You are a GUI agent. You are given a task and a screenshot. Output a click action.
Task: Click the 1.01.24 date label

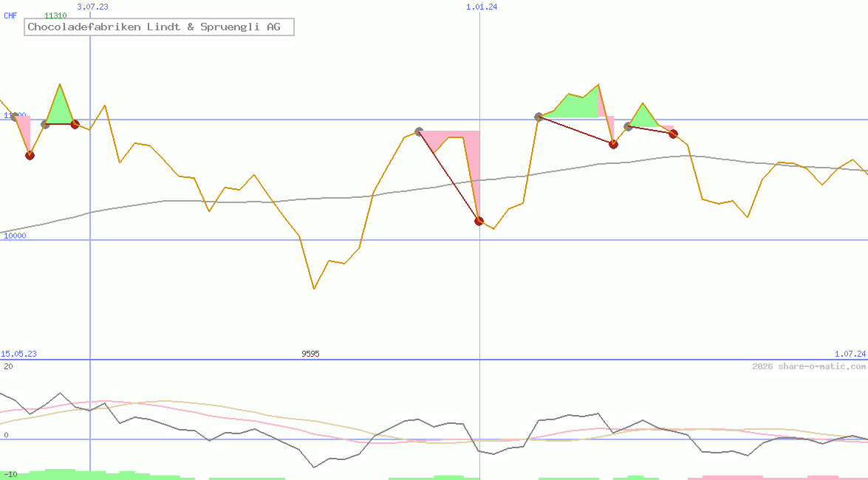(x=482, y=7)
